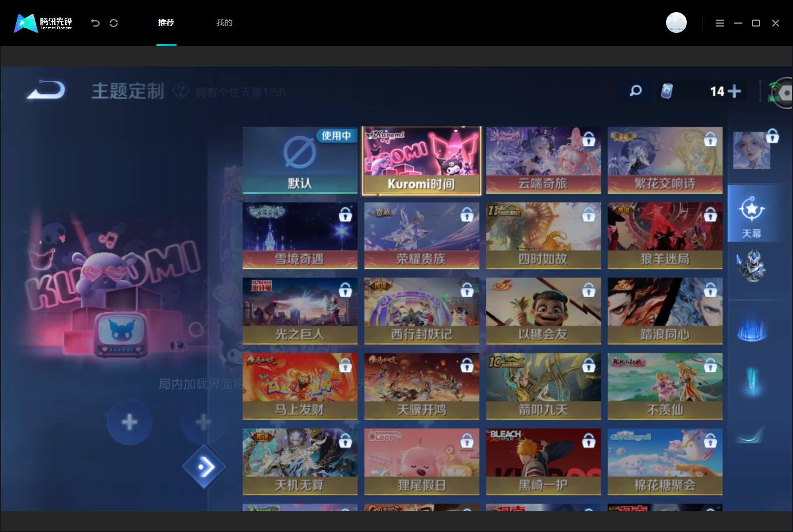Switch to the 我的 tab
The image size is (793, 532).
click(224, 23)
